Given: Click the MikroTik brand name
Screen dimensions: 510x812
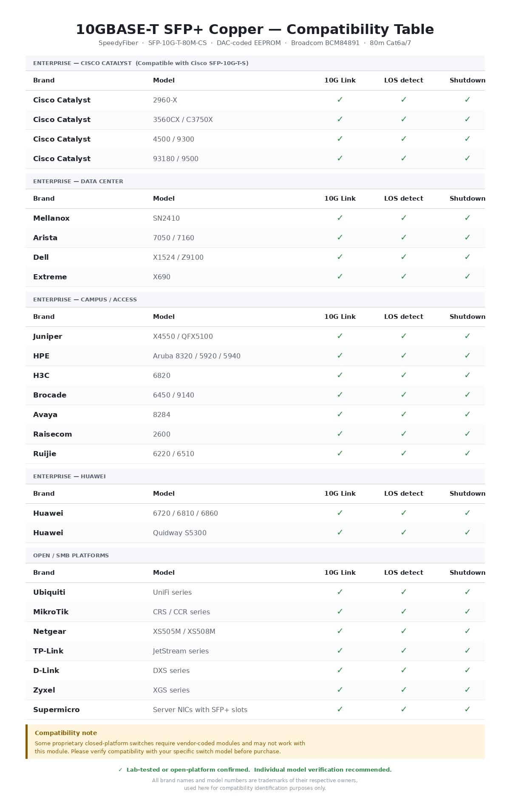Looking at the screenshot, I should pyautogui.click(x=51, y=612).
